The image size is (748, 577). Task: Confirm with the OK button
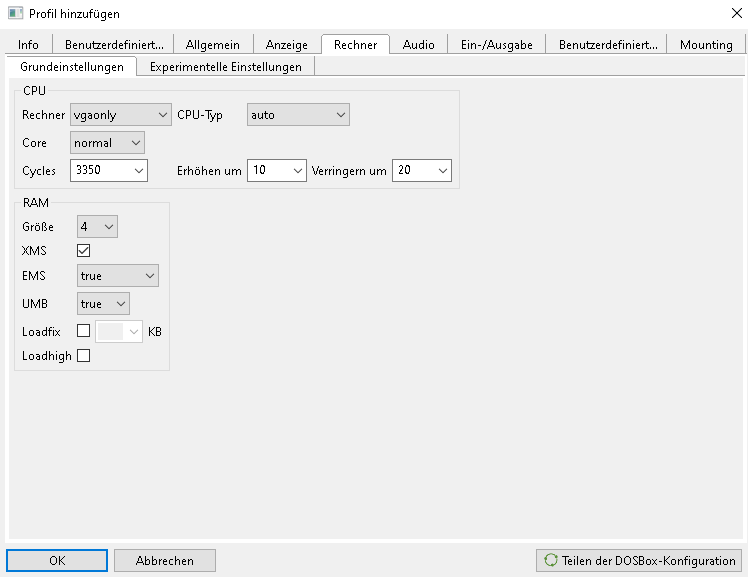57,560
